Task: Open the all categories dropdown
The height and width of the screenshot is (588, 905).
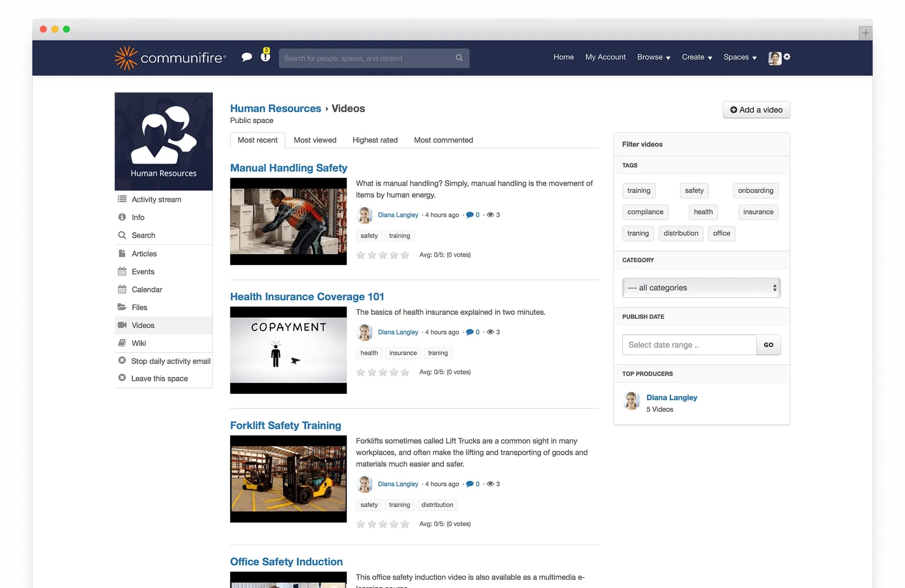Action: coord(701,288)
